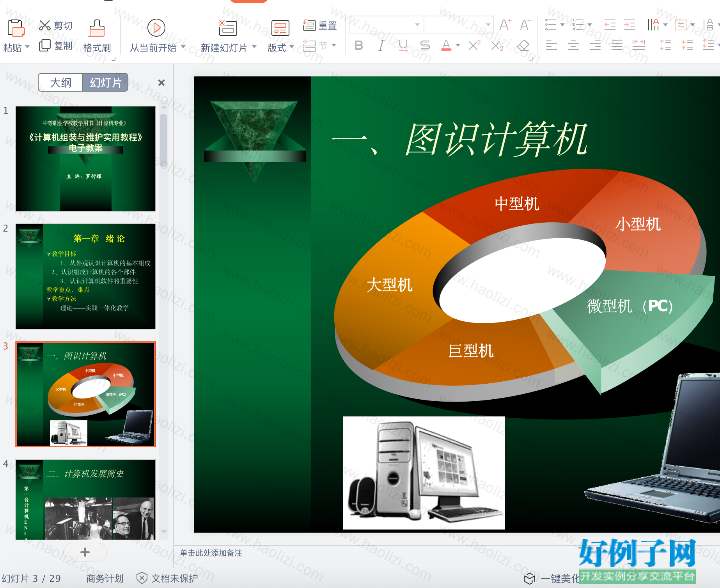Click the align text box icon
Viewport: 720px width, 588px height.
coord(681,25)
